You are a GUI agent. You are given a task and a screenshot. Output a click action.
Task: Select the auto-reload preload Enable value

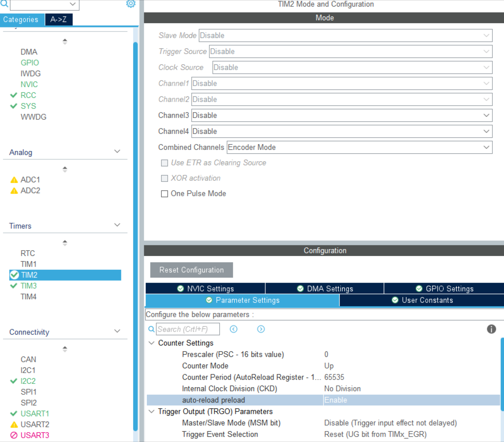click(335, 400)
